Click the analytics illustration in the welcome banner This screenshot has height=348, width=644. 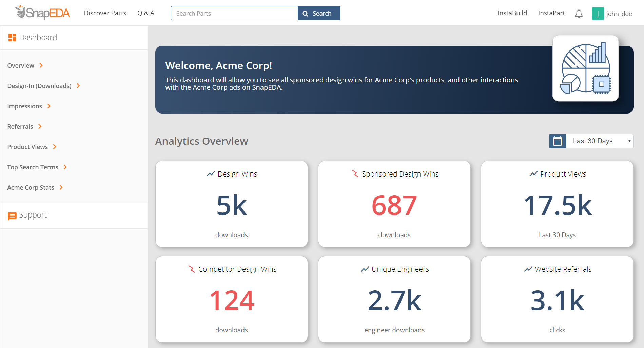pyautogui.click(x=585, y=68)
